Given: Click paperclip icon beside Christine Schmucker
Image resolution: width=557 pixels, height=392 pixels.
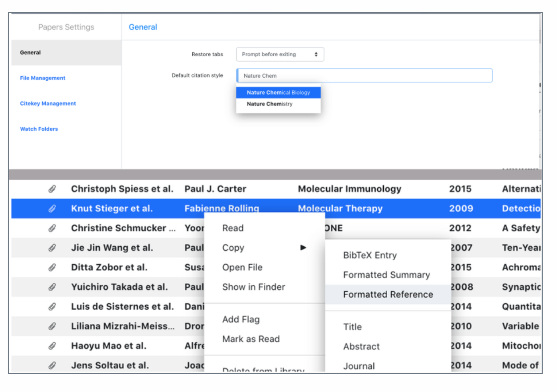Looking at the screenshot, I should point(52,228).
